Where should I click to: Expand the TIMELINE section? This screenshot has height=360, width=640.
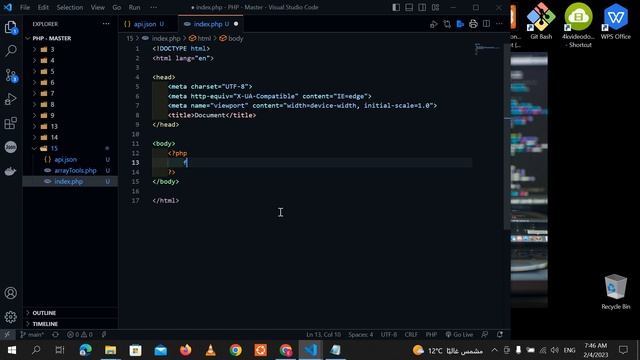[x=70, y=324]
